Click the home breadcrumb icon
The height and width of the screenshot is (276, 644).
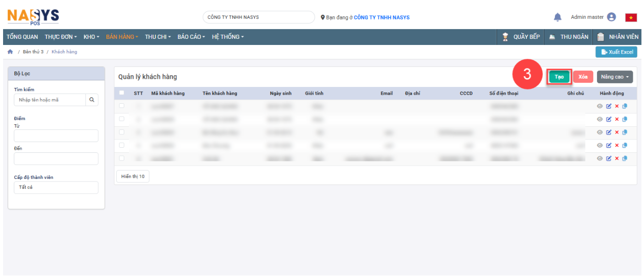(10, 52)
